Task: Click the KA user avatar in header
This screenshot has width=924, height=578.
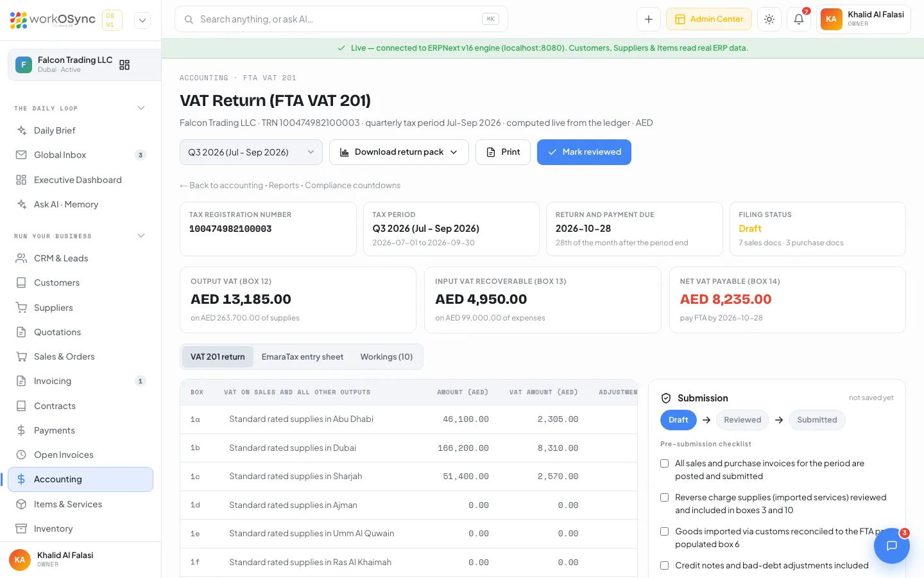Action: coord(831,19)
